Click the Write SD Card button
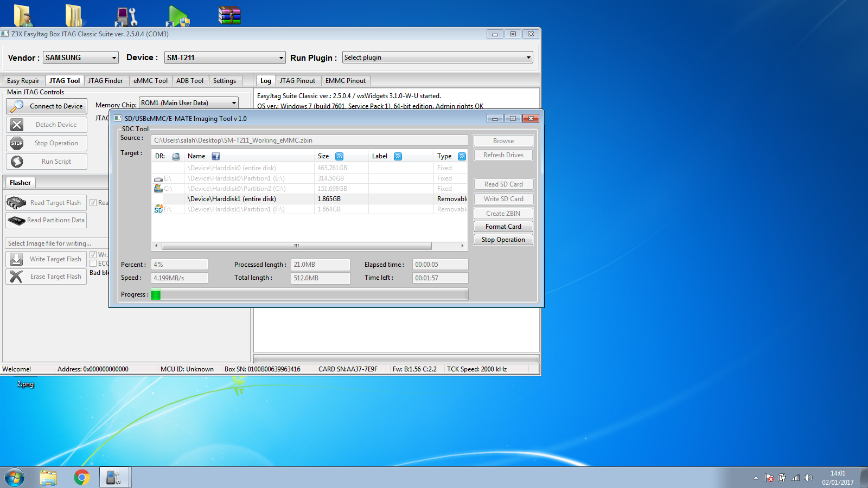Image resolution: width=868 pixels, height=488 pixels. (503, 199)
